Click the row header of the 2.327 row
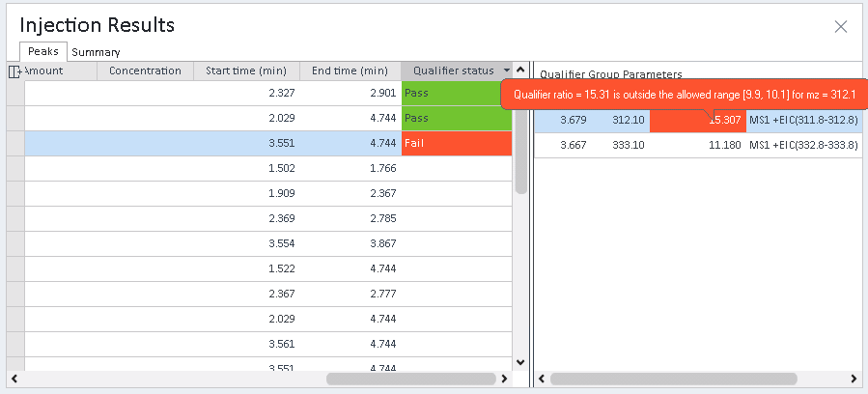The height and width of the screenshot is (394, 868). 15,93
